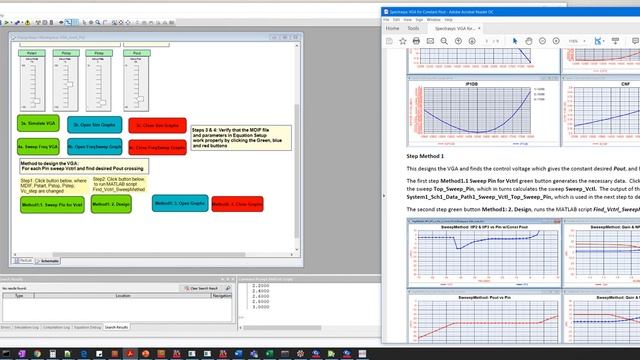Open the Edit menu in Acrobat

(396, 20)
